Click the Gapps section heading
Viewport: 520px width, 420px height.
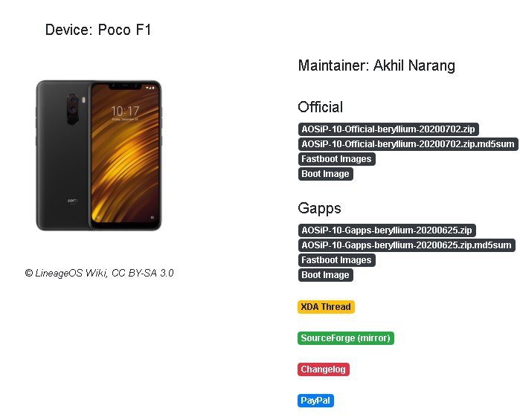[x=319, y=208]
